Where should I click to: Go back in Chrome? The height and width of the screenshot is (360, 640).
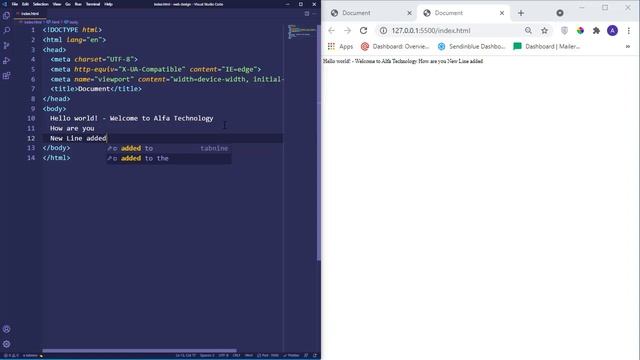point(331,31)
